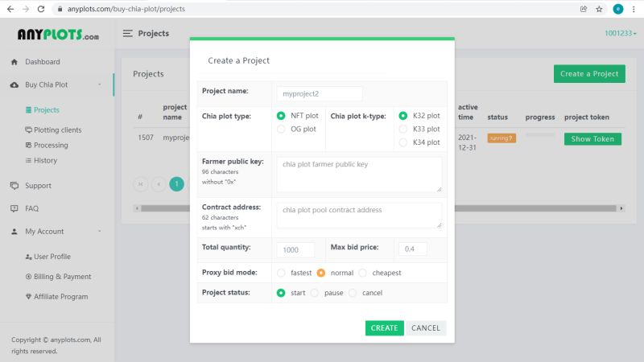Open Dashboard from the sidebar
The width and height of the screenshot is (644, 362).
pos(43,62)
